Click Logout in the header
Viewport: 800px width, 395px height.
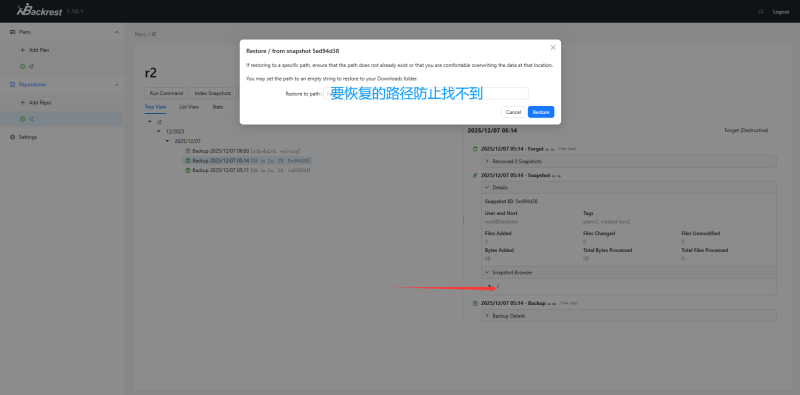click(x=781, y=12)
